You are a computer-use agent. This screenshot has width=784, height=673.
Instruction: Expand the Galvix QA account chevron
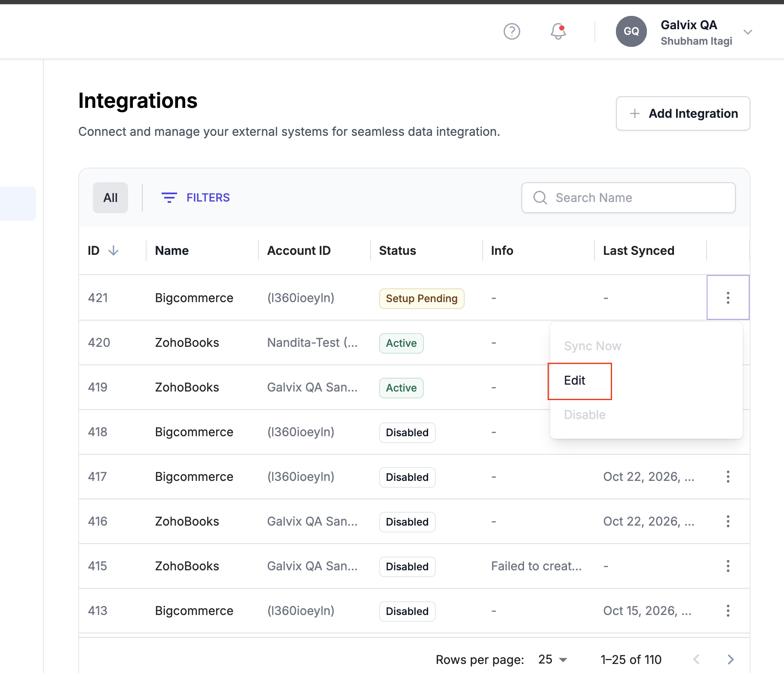coord(748,32)
